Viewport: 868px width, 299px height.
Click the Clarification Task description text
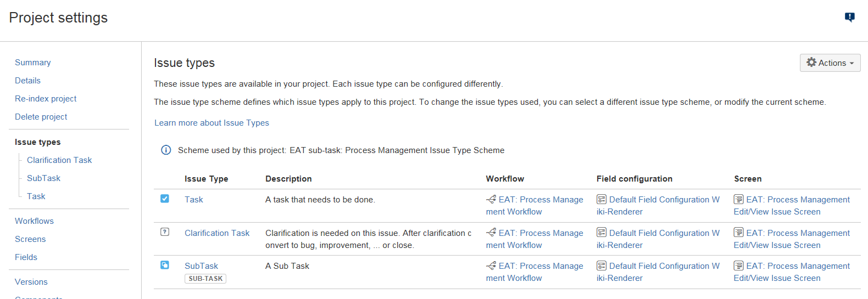point(369,239)
